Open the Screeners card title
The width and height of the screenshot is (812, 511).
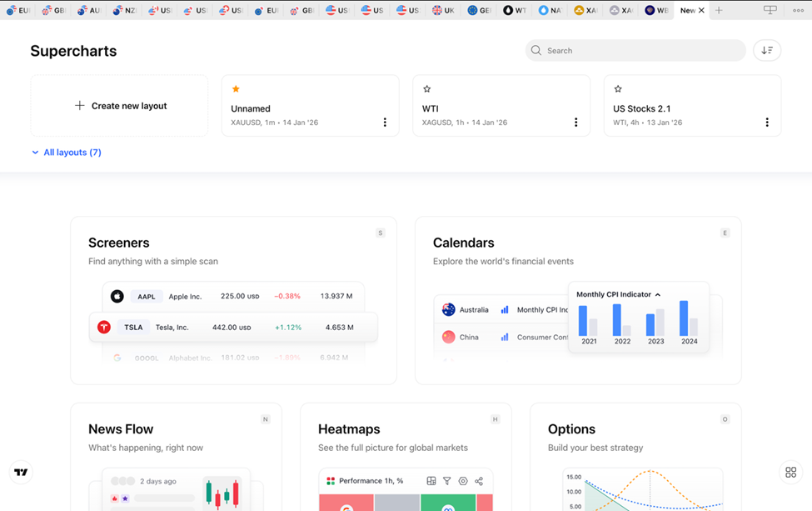pyautogui.click(x=118, y=243)
